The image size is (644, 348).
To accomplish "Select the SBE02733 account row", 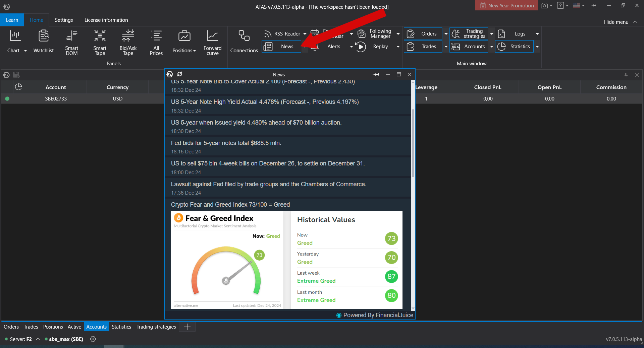I will 322,98.
